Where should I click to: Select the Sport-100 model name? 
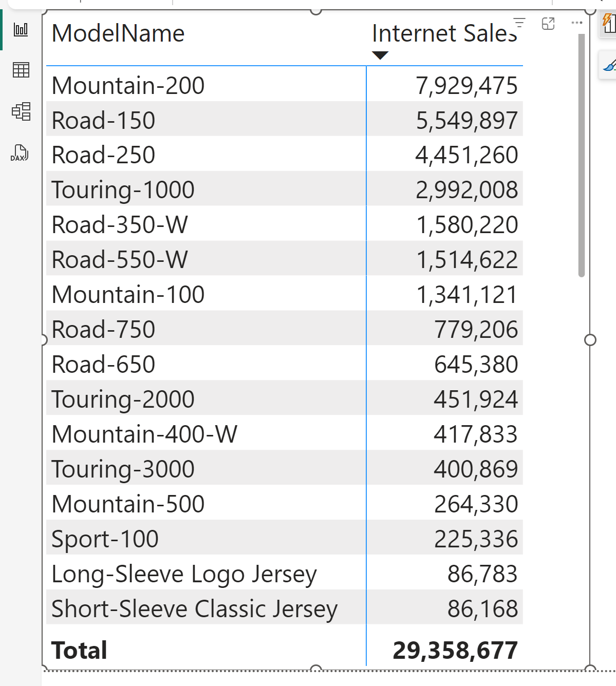click(105, 540)
